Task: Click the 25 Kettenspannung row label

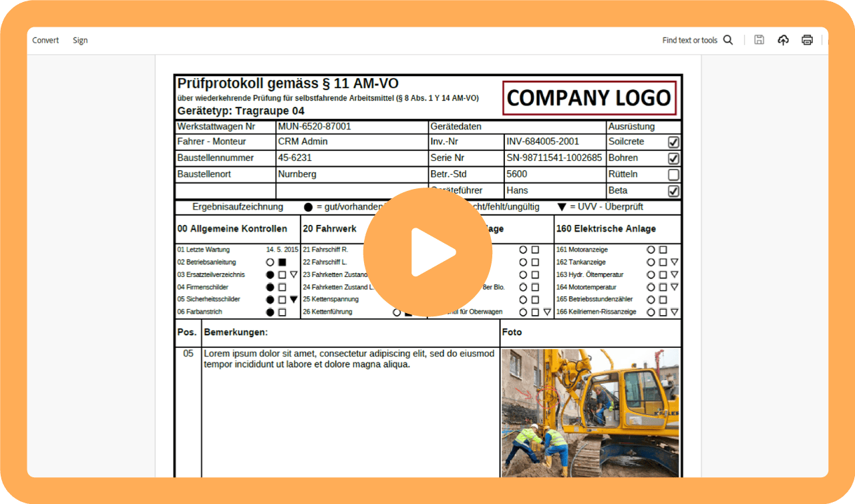Action: [331, 300]
